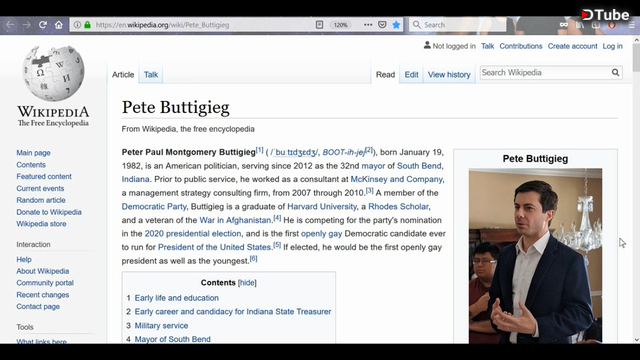Toggle reader view icon in address bar
The width and height of the screenshot is (640, 360).
click(x=319, y=25)
